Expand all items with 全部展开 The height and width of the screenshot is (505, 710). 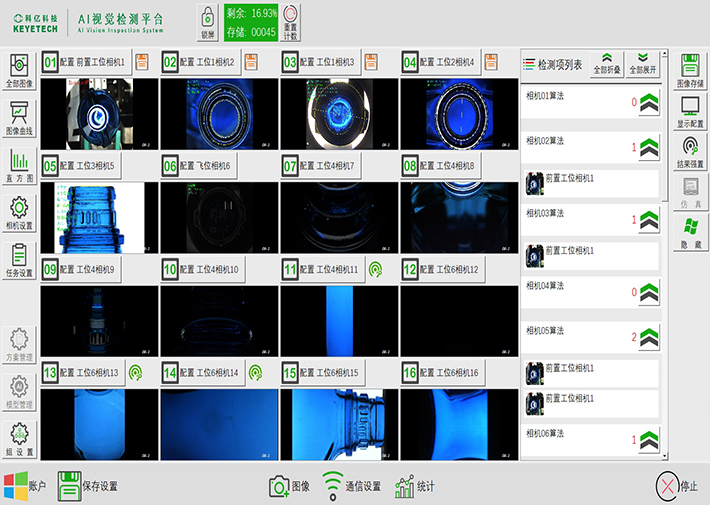point(643,64)
